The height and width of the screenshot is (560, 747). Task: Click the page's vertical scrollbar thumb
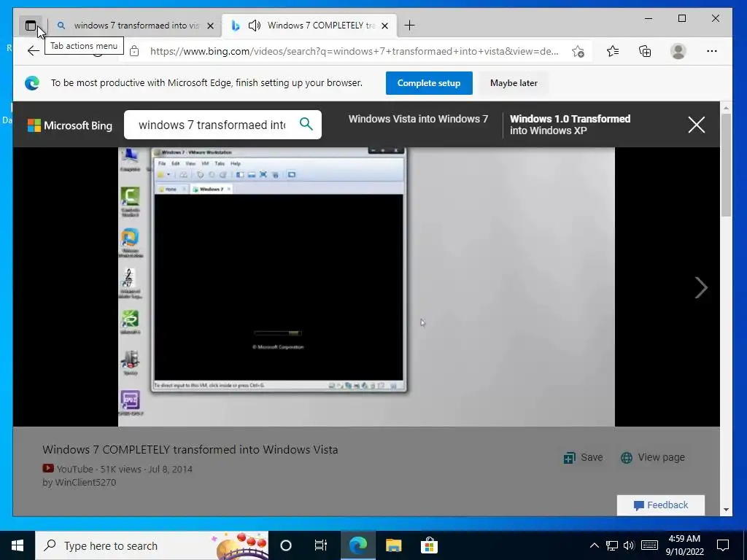(x=726, y=166)
